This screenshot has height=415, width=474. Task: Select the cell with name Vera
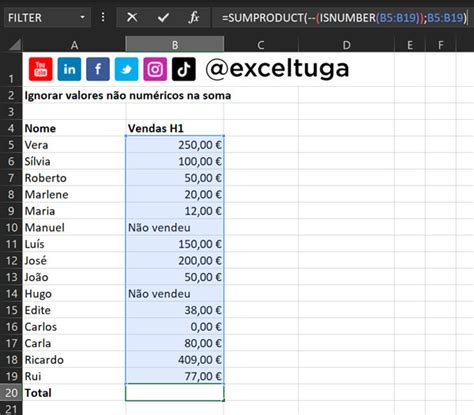74,145
